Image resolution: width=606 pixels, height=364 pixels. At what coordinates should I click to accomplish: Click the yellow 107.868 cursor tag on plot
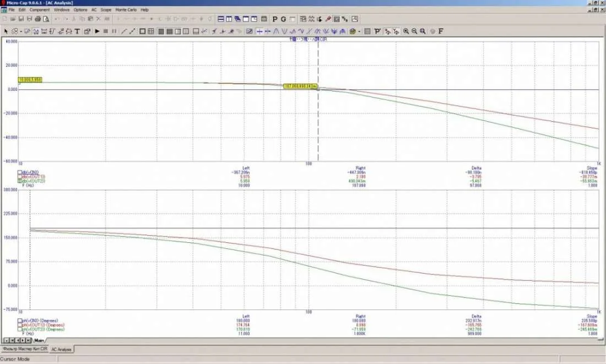click(x=301, y=86)
